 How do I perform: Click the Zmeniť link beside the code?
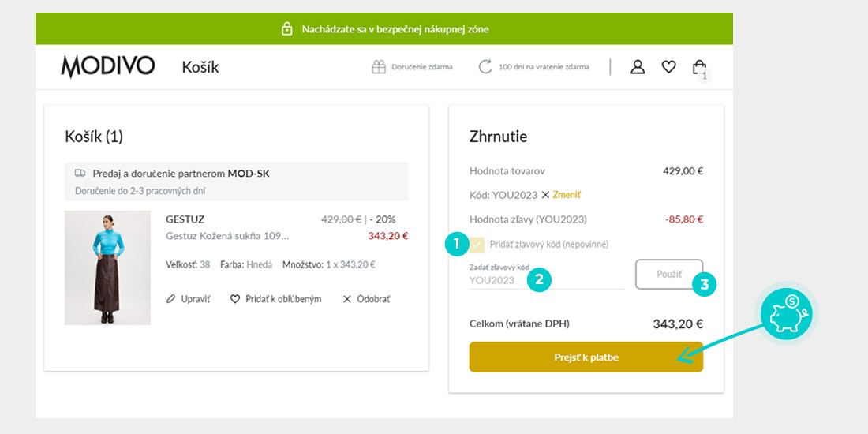[x=567, y=195]
